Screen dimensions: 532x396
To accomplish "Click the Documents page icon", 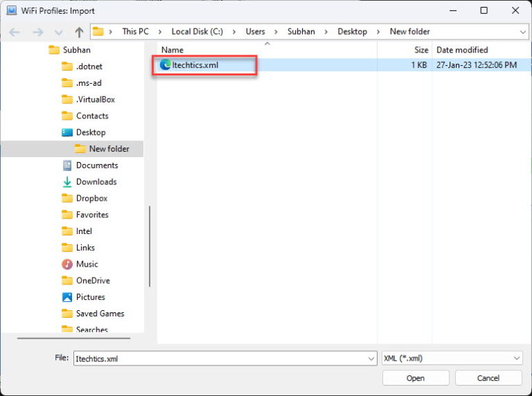I will click(67, 165).
